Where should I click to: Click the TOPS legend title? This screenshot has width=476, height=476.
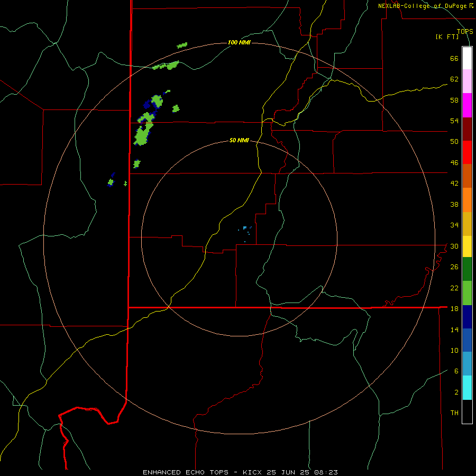[465, 31]
